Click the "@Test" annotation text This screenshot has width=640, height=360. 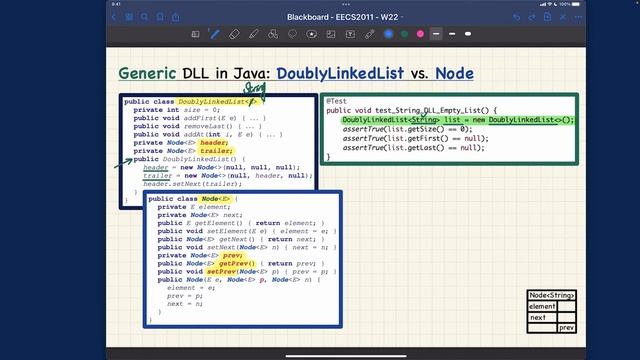click(x=336, y=101)
